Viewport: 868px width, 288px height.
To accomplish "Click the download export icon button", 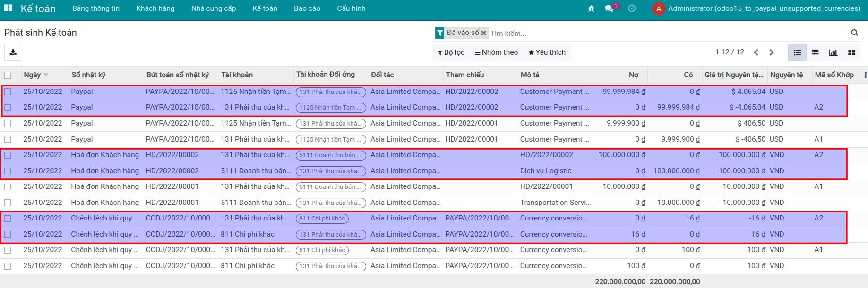I will (x=13, y=52).
